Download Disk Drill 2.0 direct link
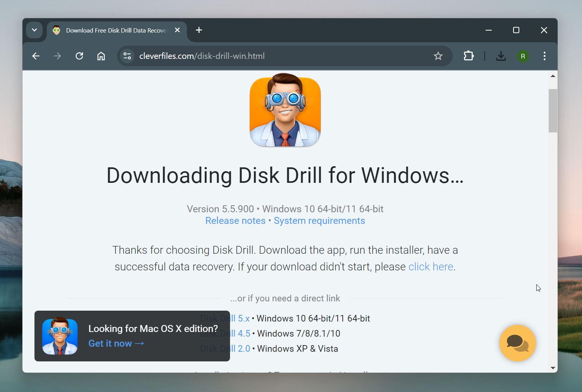 (225, 349)
